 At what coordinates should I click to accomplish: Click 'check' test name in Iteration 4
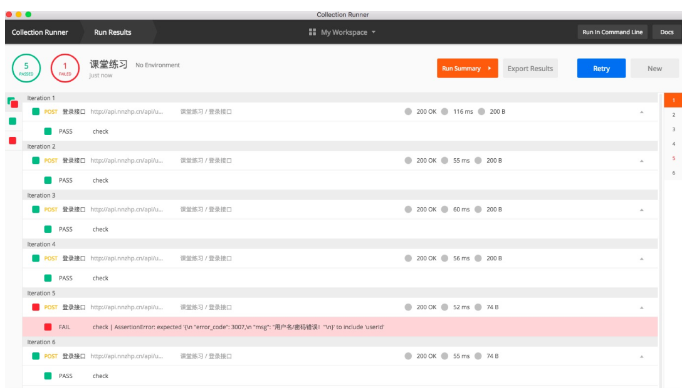[100, 278]
